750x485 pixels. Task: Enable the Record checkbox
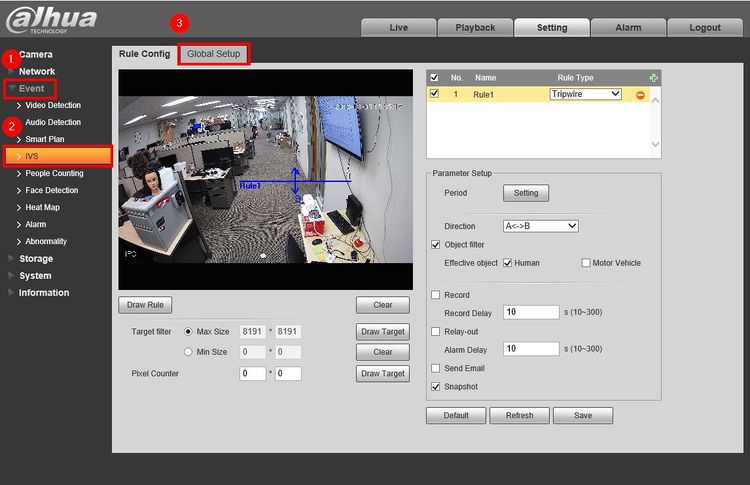(x=435, y=295)
